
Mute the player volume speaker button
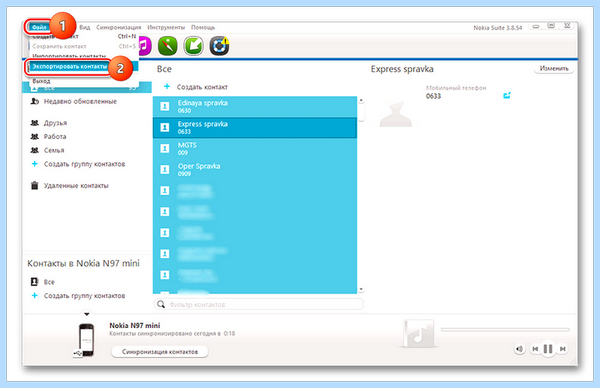(x=519, y=349)
